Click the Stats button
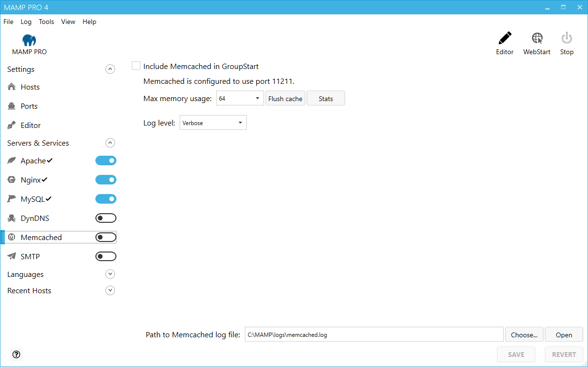 click(326, 98)
